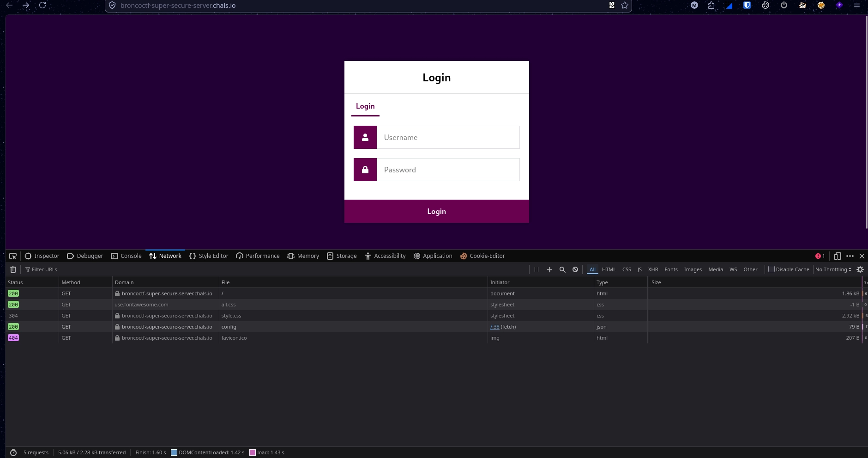
Task: Click the browser back arrow
Action: 9,6
